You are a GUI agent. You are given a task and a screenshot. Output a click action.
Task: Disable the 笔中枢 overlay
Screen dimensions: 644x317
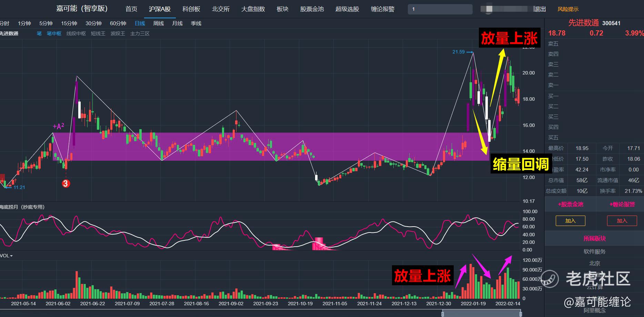(54, 33)
